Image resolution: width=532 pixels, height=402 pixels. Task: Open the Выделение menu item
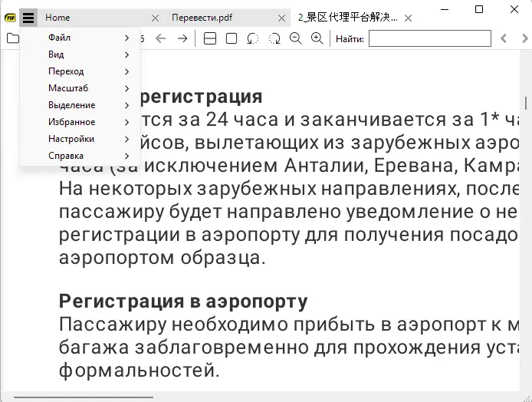(x=80, y=105)
